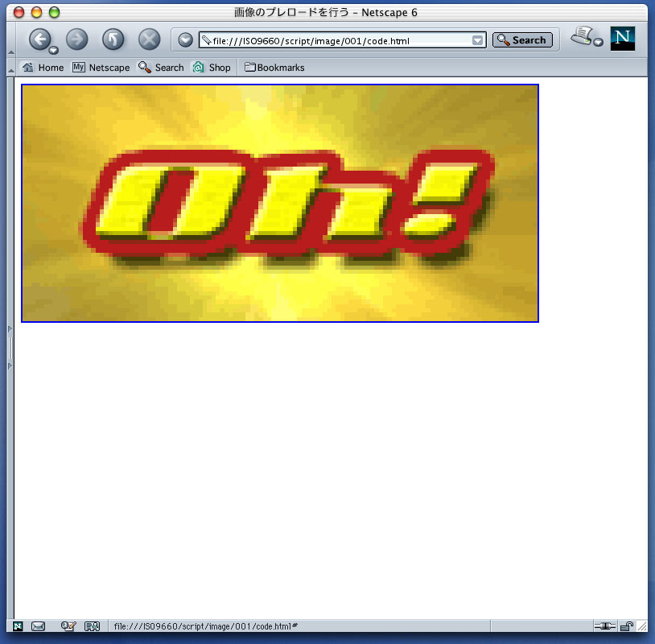Image resolution: width=655 pixels, height=644 pixels.
Task: Open My Netscape in personal toolbar
Action: (x=101, y=68)
